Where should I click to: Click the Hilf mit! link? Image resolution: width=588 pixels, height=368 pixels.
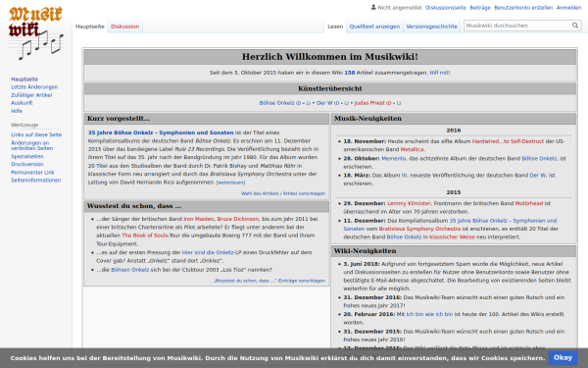pos(439,73)
